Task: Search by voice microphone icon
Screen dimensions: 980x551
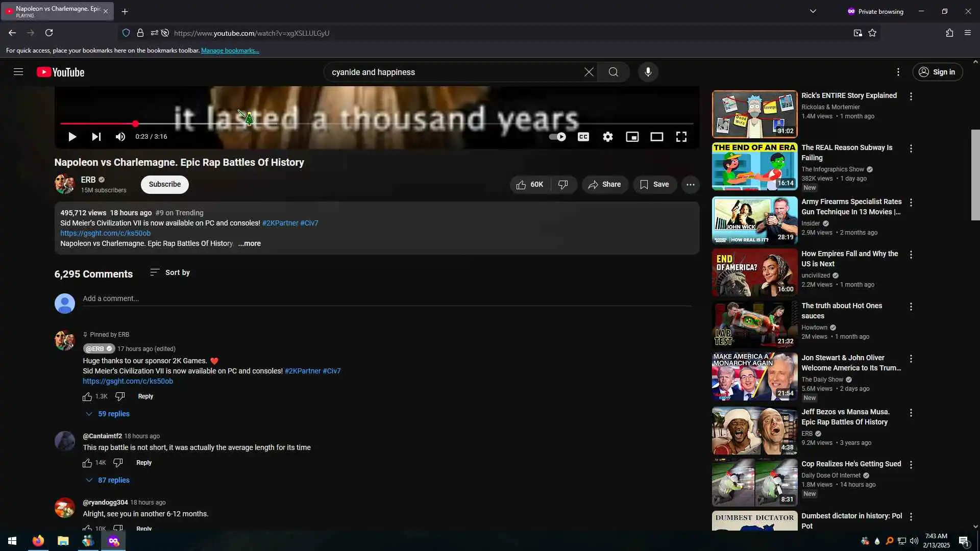Action: click(648, 72)
